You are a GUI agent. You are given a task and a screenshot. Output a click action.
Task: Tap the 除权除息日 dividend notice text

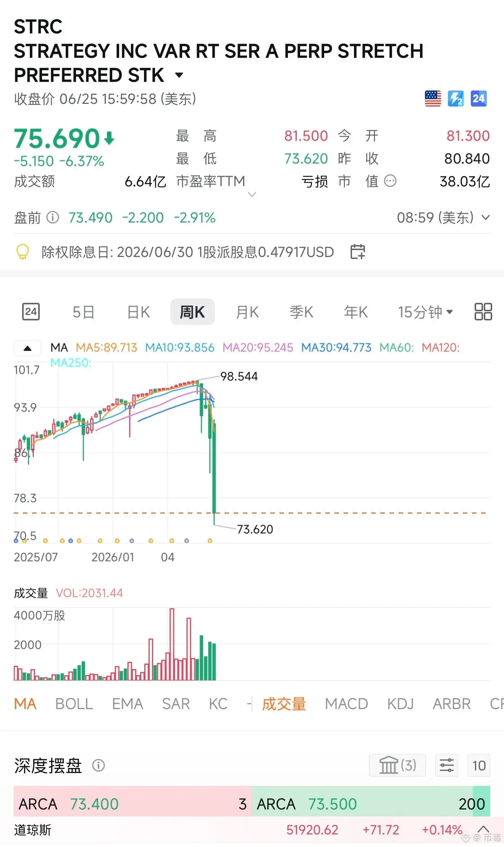click(x=187, y=252)
